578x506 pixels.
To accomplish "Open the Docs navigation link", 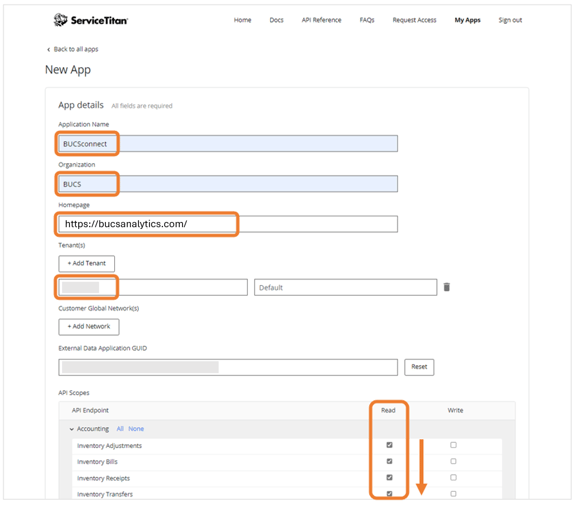I will (276, 20).
